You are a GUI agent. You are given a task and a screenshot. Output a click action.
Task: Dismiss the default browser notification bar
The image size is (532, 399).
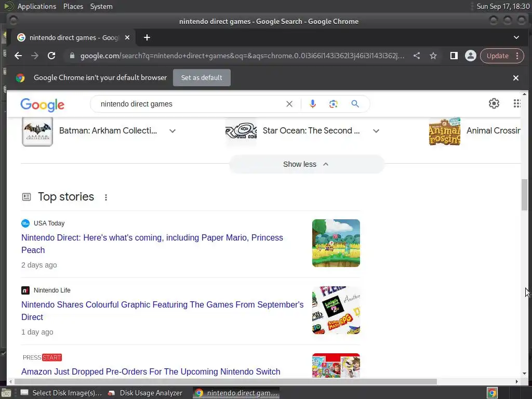pyautogui.click(x=516, y=78)
